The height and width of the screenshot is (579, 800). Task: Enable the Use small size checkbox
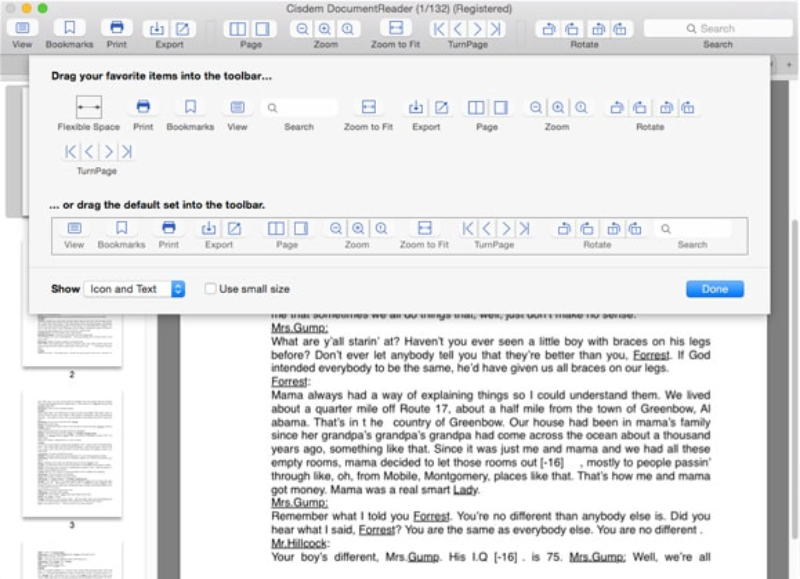click(210, 289)
